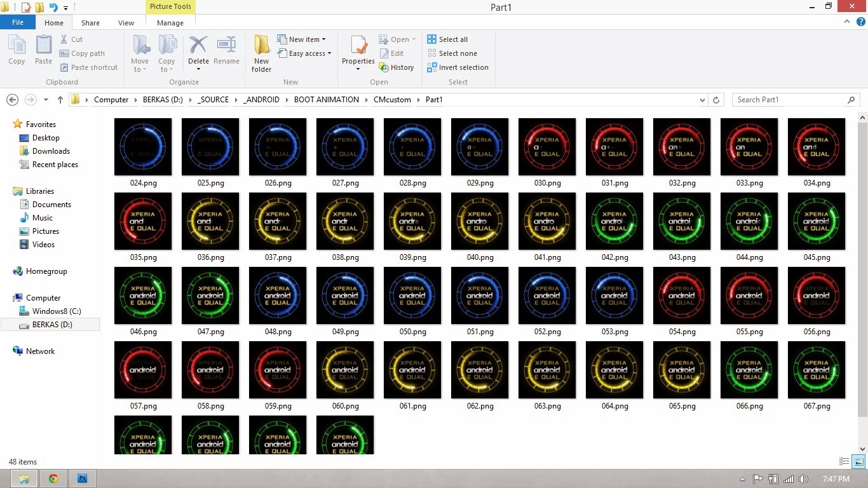The height and width of the screenshot is (488, 868).
Task: Click the BOOT ANIMATION breadcrumb segment
Action: coord(327,100)
